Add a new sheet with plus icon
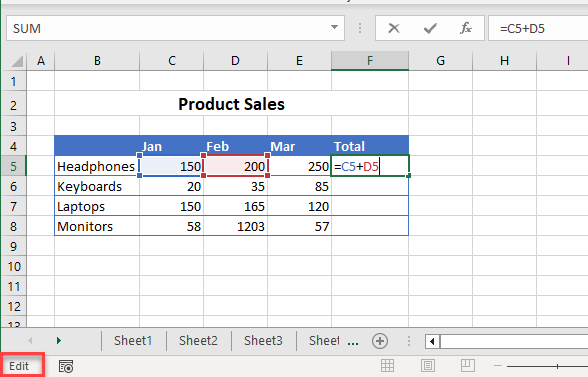The height and width of the screenshot is (377, 588). pos(380,341)
